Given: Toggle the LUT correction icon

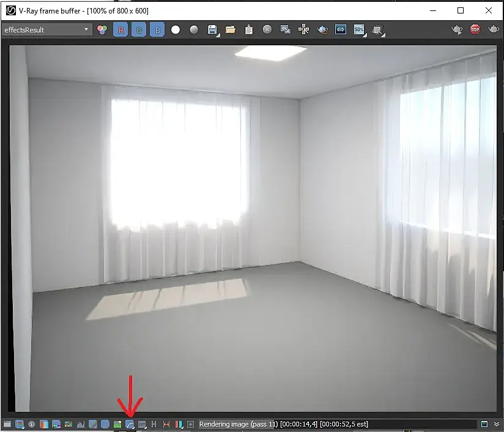Looking at the screenshot, I should [142, 424].
